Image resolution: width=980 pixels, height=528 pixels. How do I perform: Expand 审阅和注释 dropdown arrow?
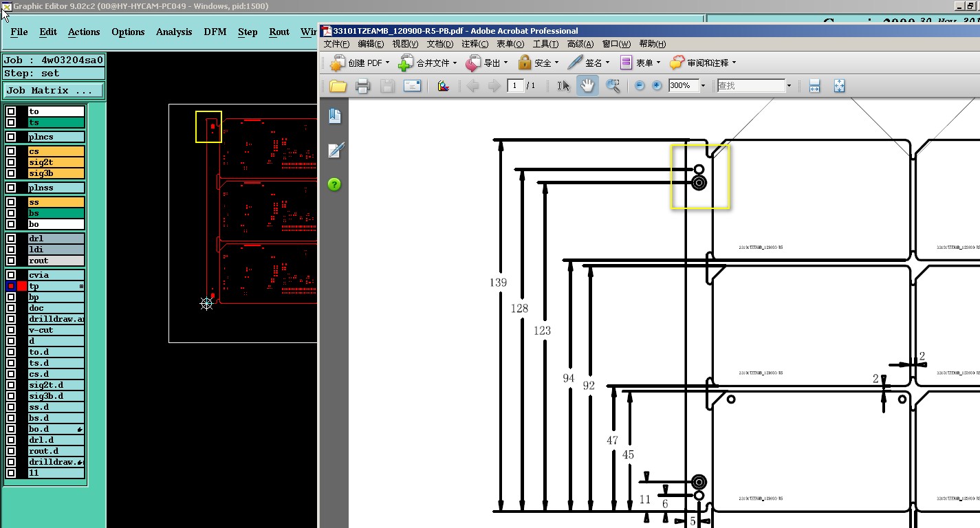tap(734, 63)
